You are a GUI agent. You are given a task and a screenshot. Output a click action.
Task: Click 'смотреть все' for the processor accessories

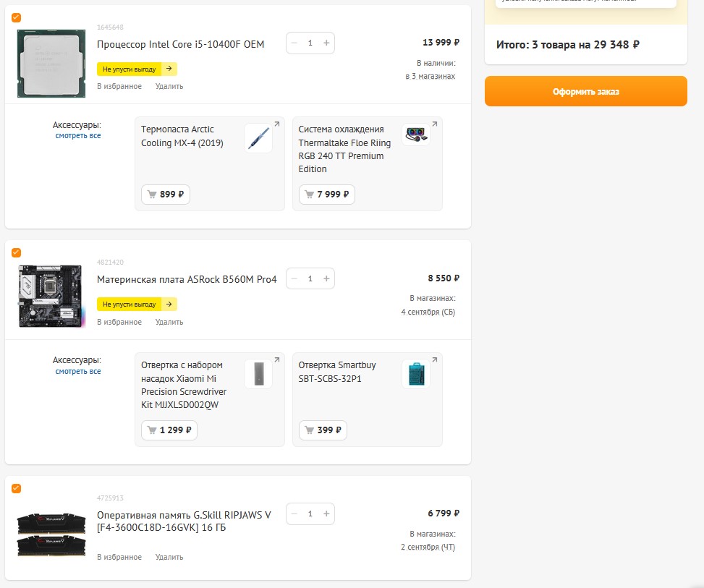pos(78,135)
